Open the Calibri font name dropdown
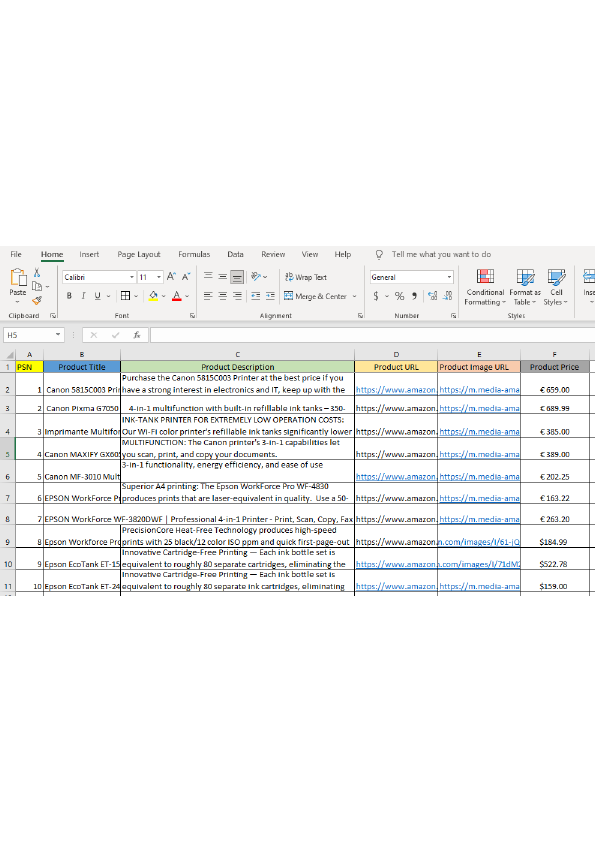This screenshot has width=595, height=842. (x=132, y=277)
